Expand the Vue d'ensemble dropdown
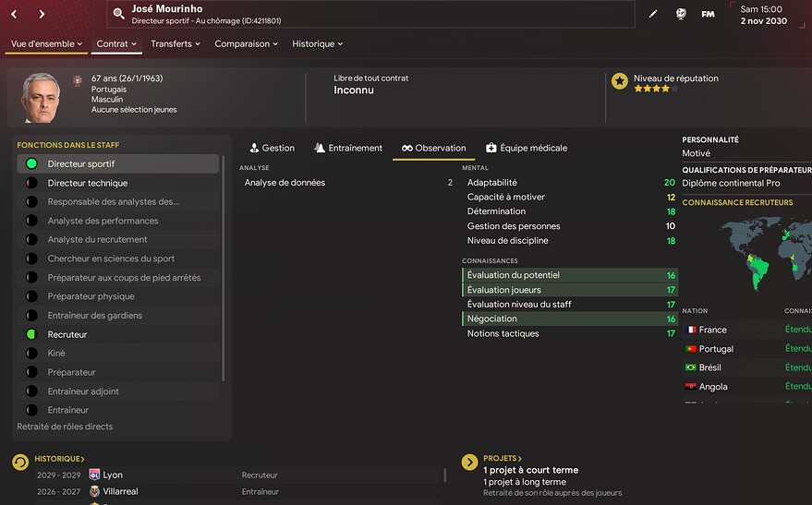812x505 pixels. pos(46,43)
